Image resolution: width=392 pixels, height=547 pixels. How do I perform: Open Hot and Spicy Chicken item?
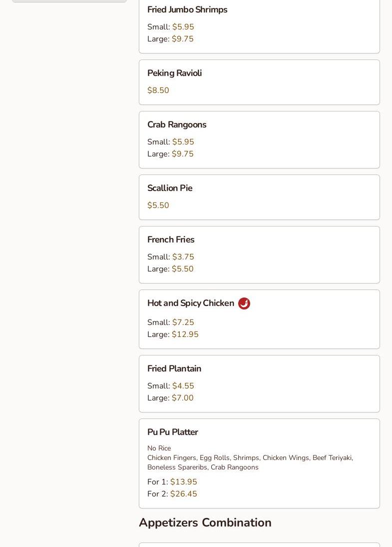(x=191, y=303)
